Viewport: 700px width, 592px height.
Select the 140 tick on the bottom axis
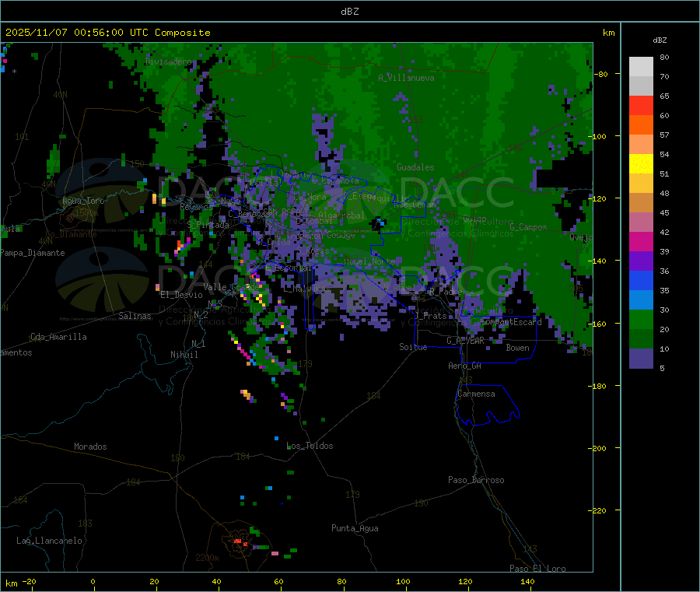click(x=527, y=582)
